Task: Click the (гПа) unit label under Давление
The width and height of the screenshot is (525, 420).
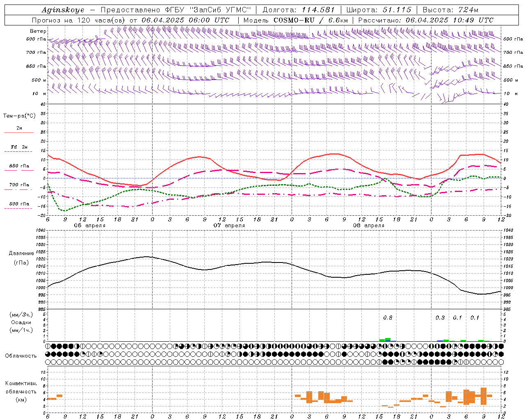Action: pyautogui.click(x=21, y=262)
